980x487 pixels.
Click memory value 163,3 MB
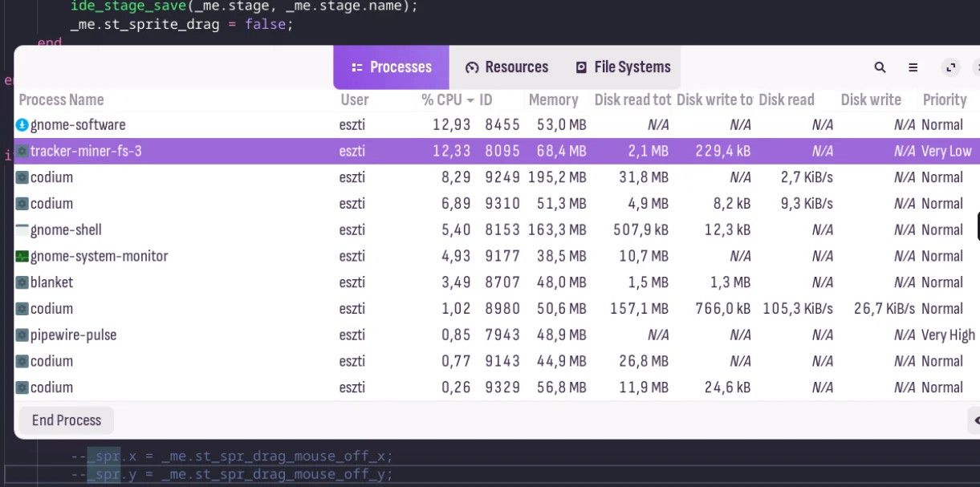pos(557,230)
